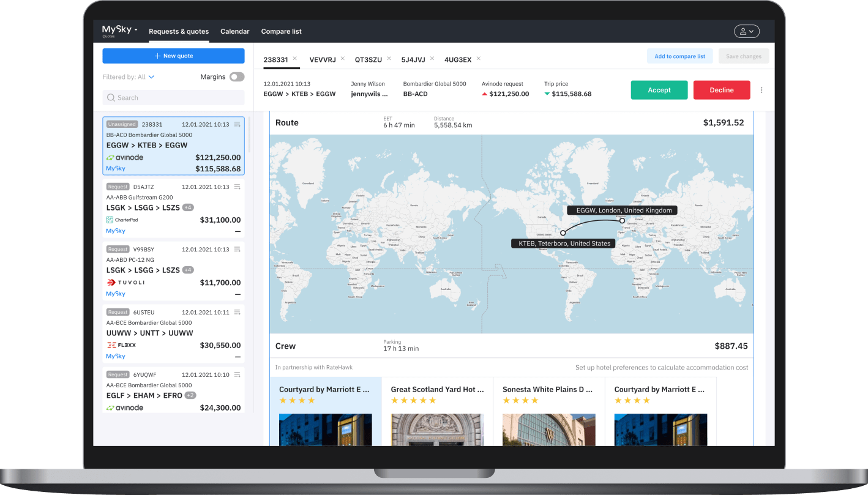
Task: Click the Great Scotland Yard star rating
Action: 413,401
